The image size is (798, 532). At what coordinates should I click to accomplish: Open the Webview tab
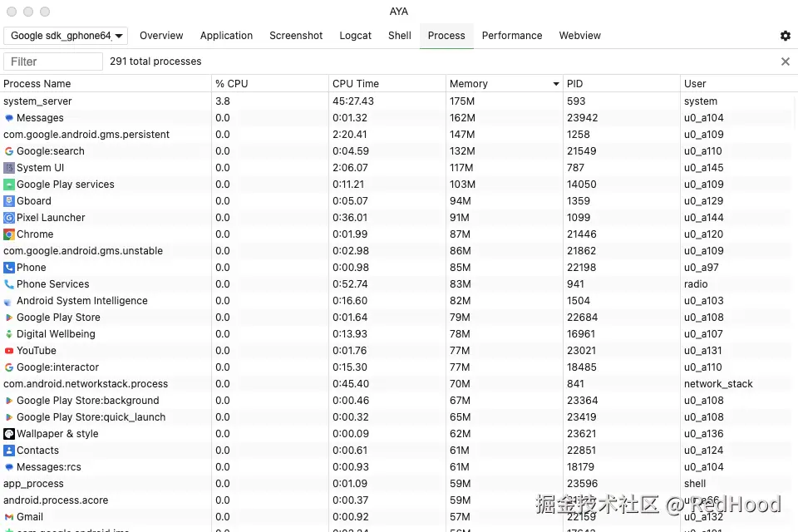click(x=579, y=36)
